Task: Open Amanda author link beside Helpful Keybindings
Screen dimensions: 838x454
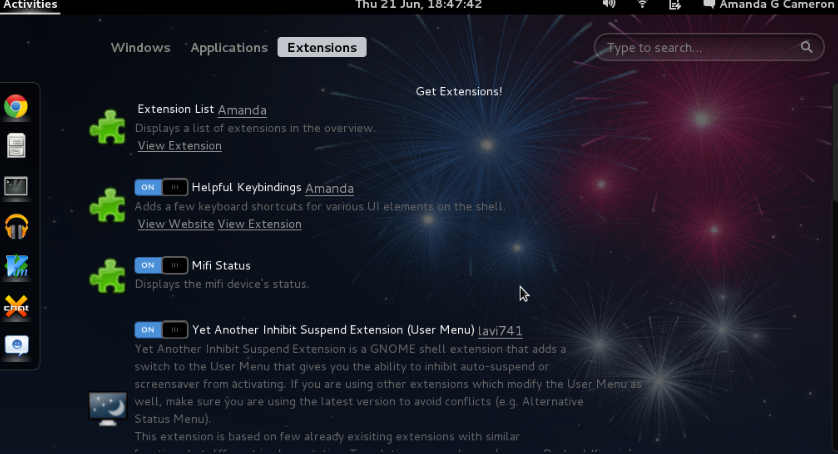Action: click(x=329, y=188)
